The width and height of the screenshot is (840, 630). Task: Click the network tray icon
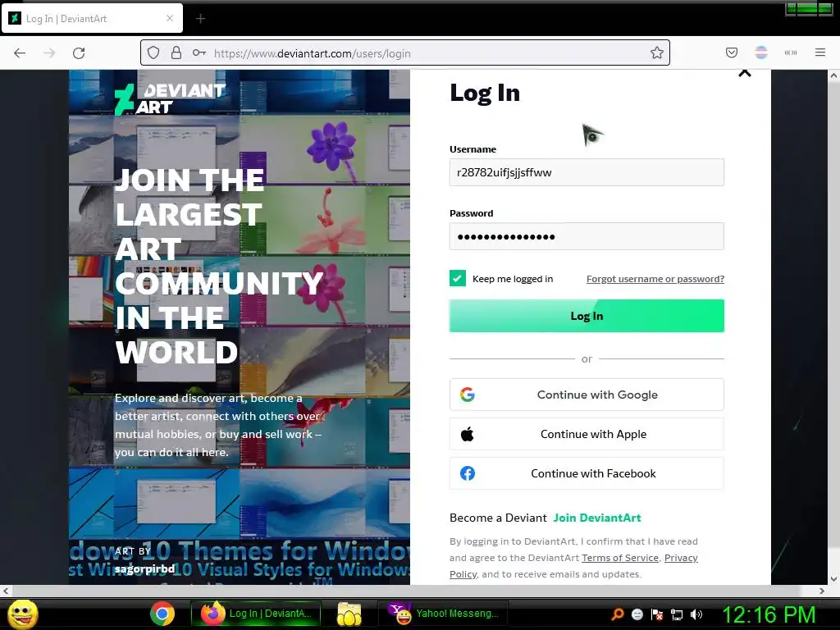click(677, 614)
